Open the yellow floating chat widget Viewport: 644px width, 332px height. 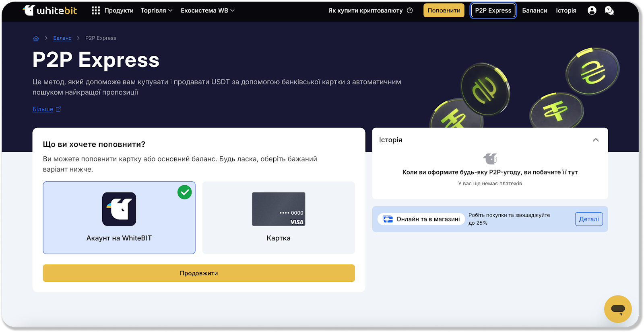click(x=617, y=309)
